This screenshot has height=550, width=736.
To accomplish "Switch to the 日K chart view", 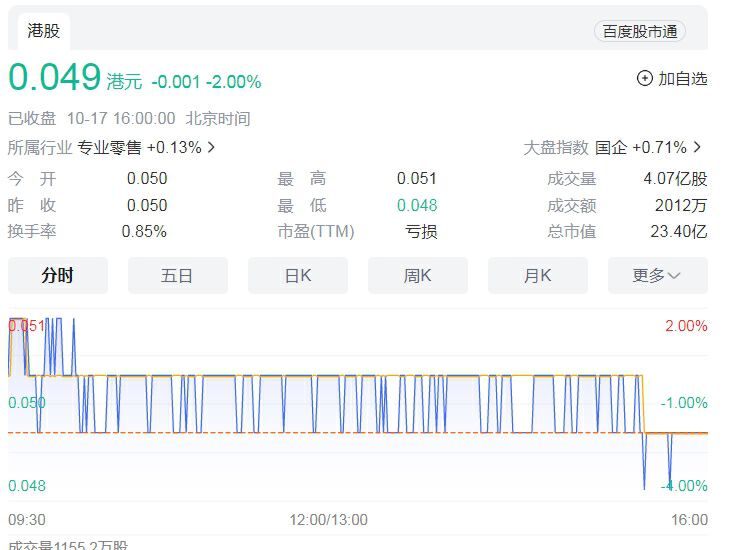I will click(298, 276).
